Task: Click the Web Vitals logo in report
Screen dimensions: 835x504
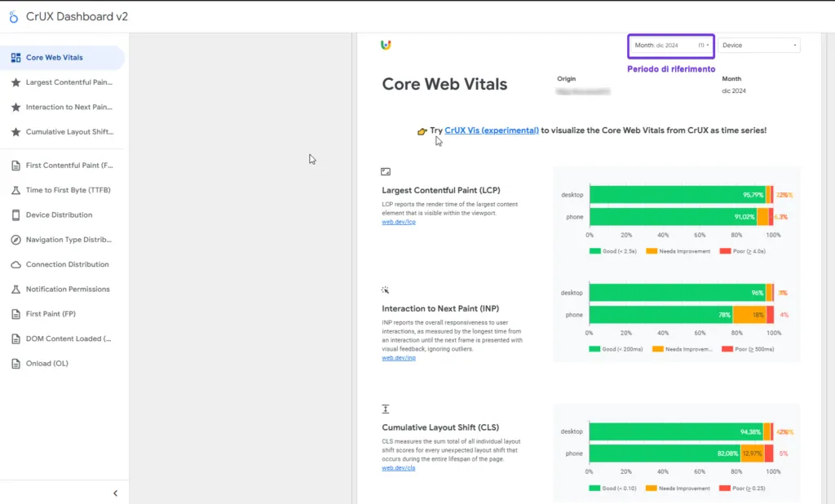Action: (386, 45)
